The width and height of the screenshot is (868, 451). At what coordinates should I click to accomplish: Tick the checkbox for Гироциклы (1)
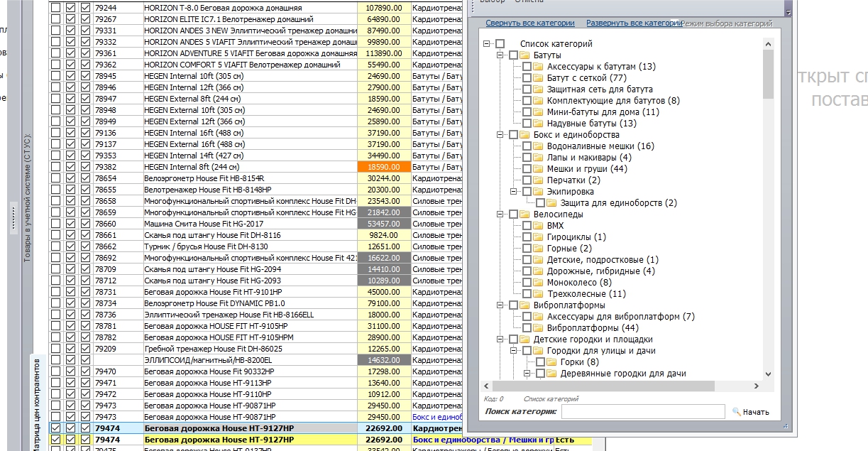[527, 237]
